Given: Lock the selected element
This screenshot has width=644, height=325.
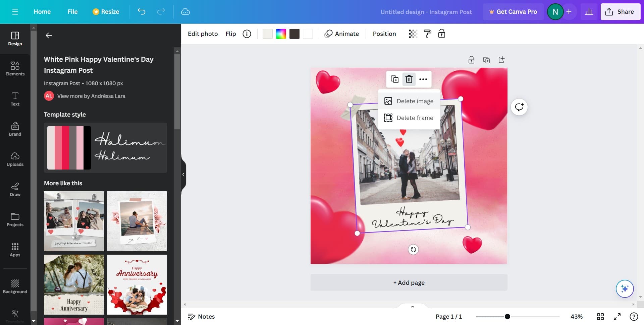Looking at the screenshot, I should coord(442,34).
